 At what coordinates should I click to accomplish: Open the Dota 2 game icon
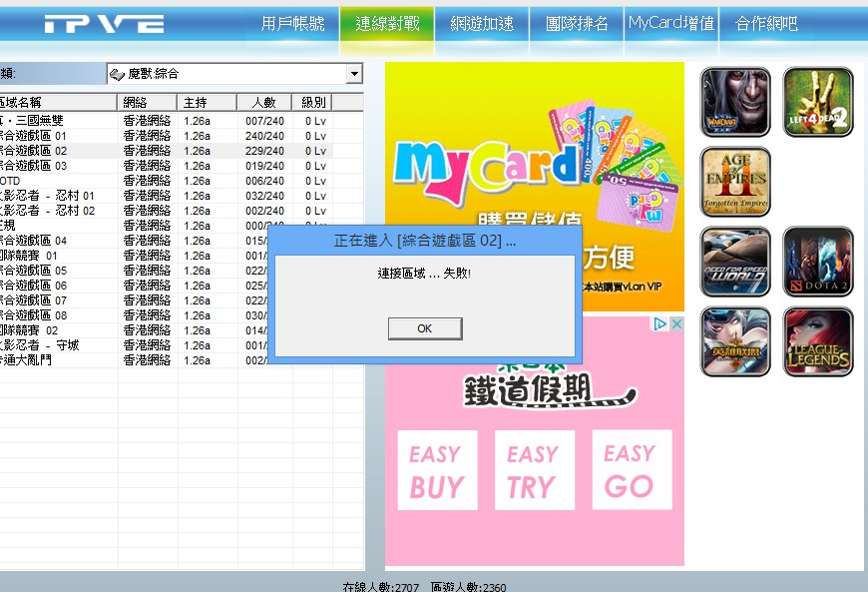point(818,262)
